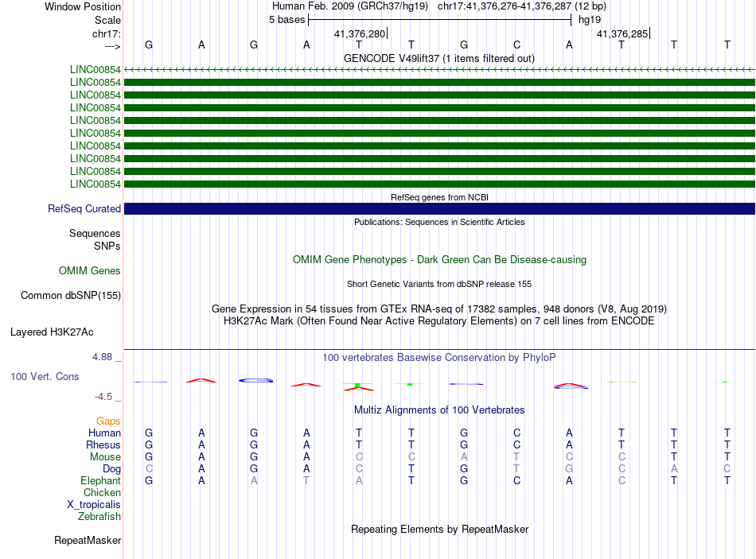Select the Human alignment row label

click(x=104, y=433)
